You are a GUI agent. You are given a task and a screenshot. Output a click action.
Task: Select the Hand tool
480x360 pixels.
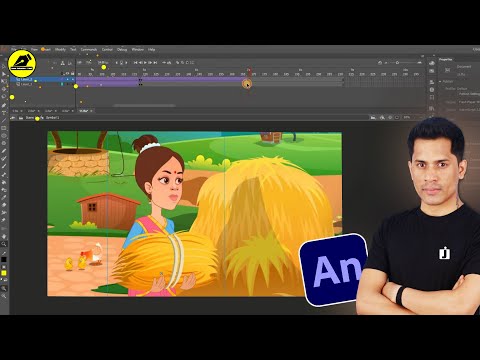4,236
